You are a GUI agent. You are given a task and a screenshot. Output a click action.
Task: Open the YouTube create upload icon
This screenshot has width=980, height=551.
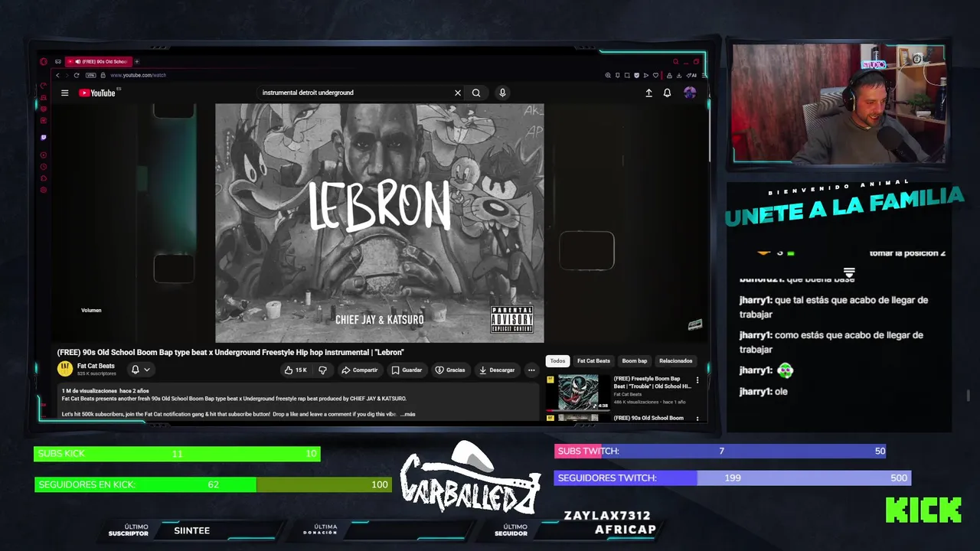pyautogui.click(x=648, y=93)
